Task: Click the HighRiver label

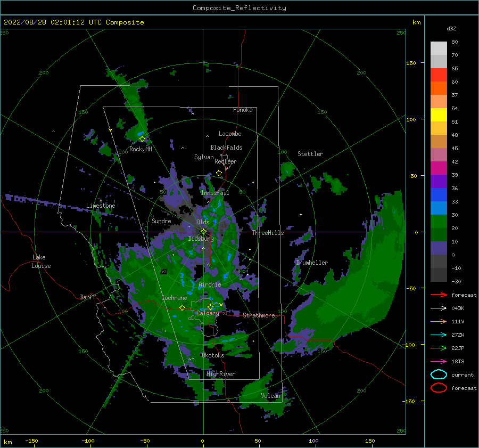Action: (221, 374)
